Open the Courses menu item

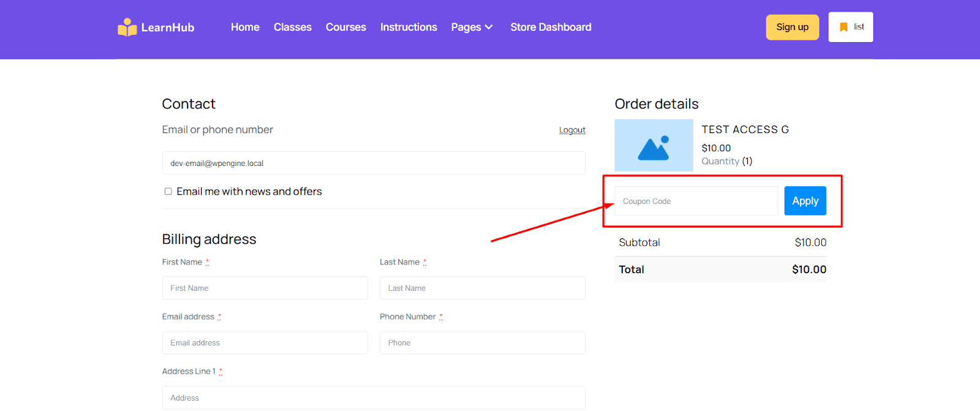tap(345, 27)
